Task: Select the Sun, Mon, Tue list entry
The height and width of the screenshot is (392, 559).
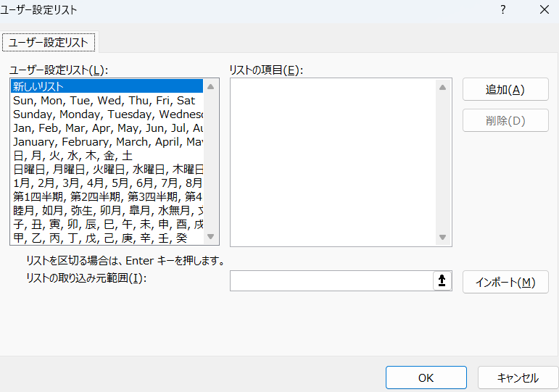Action: click(104, 101)
